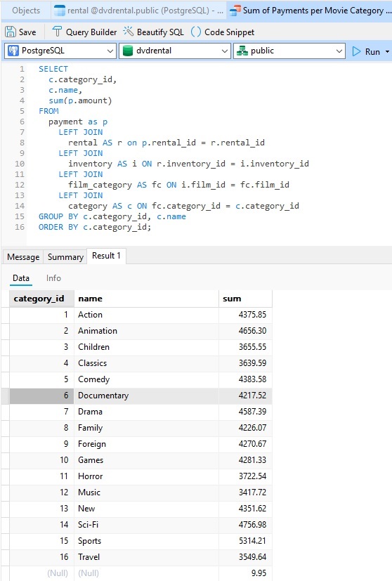Click the (Null) category_id cell
The height and width of the screenshot is (581, 392).
pyautogui.click(x=42, y=573)
